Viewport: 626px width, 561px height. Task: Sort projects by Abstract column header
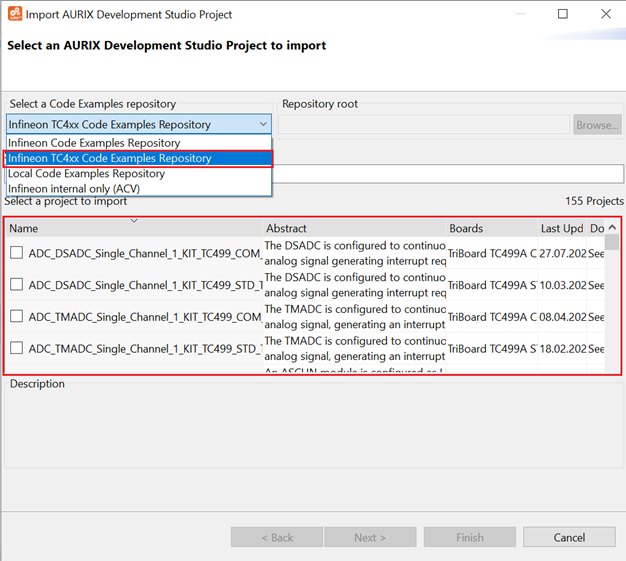tap(355, 228)
